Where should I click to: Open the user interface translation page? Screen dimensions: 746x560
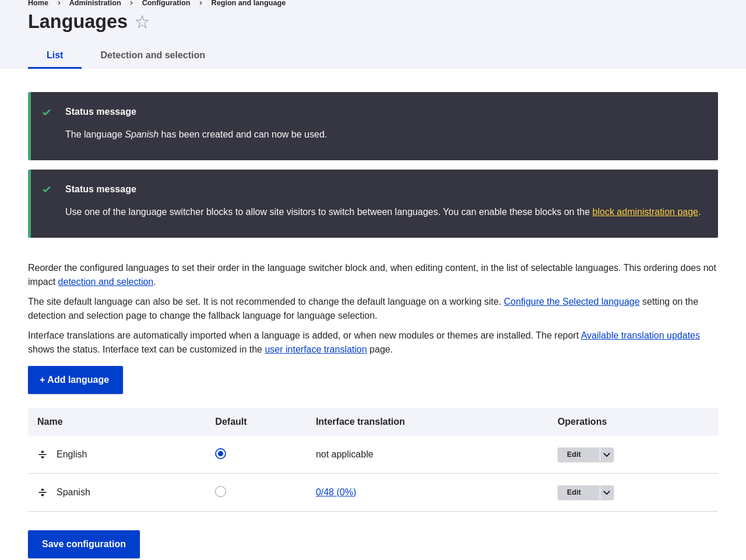(x=315, y=348)
